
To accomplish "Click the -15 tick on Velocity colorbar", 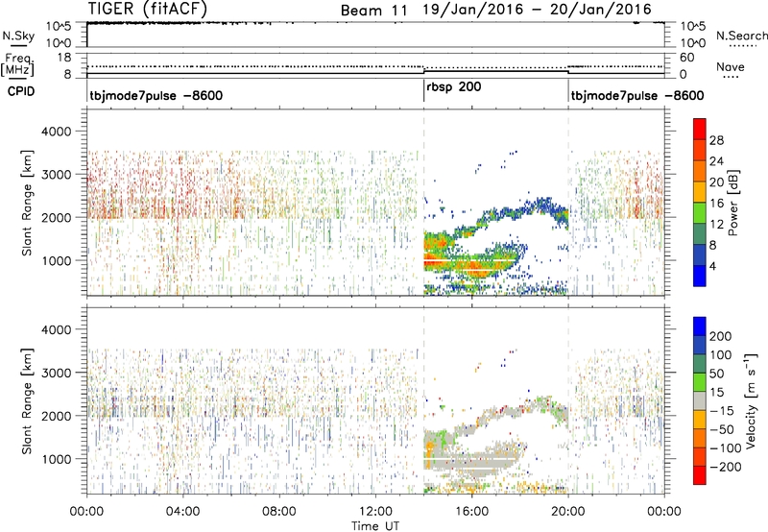I will [722, 410].
